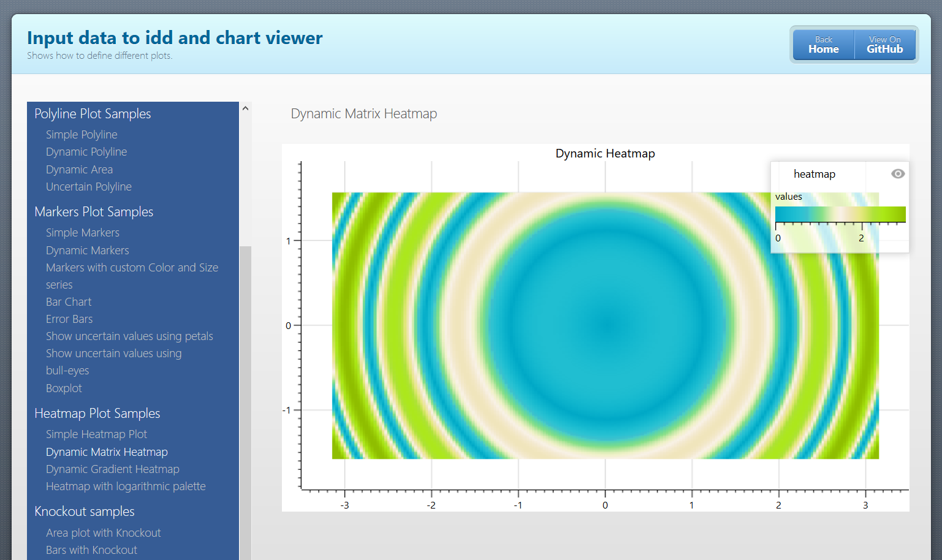Select Dynamic Markers sample
Screen dimensions: 942x560
[88, 251]
